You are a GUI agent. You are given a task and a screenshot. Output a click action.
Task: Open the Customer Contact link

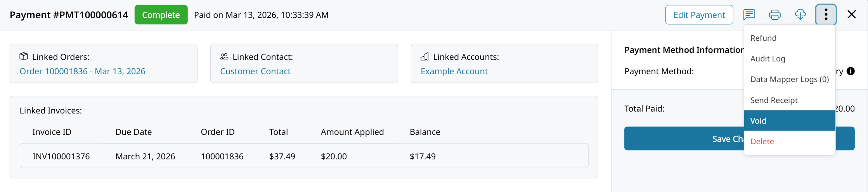tap(255, 72)
